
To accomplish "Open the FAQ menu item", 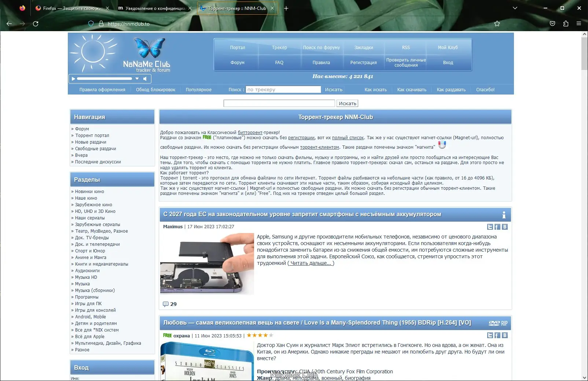I will 279,63.
